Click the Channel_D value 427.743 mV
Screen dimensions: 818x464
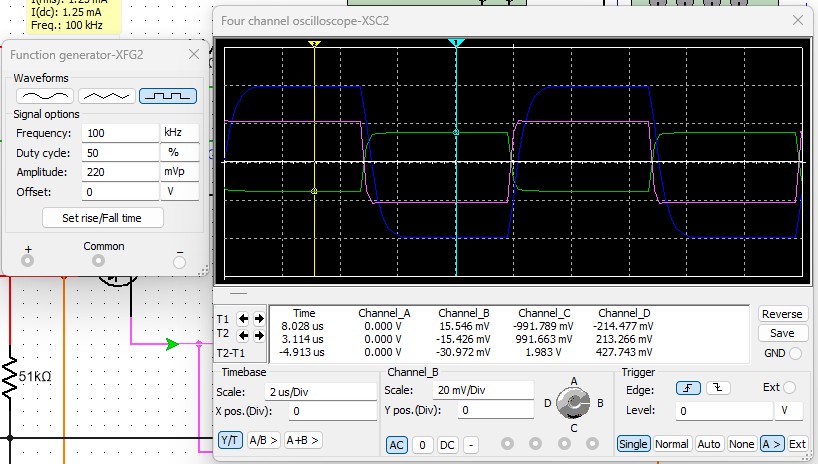coord(624,352)
